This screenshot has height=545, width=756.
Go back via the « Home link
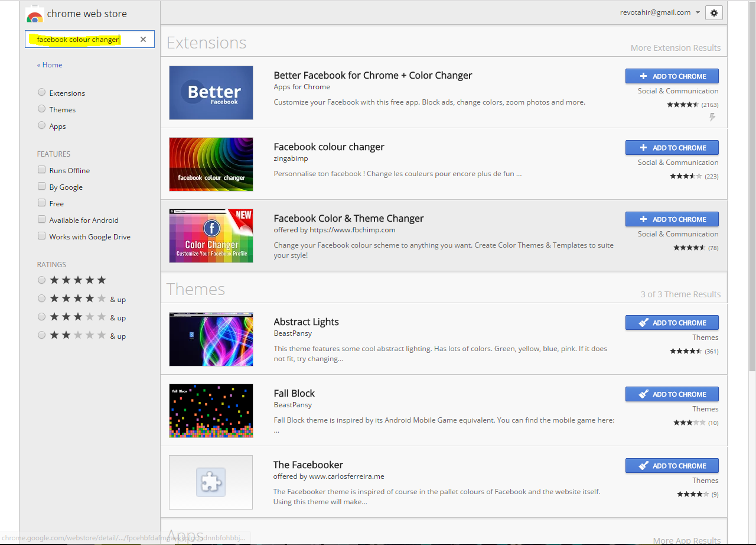point(50,65)
